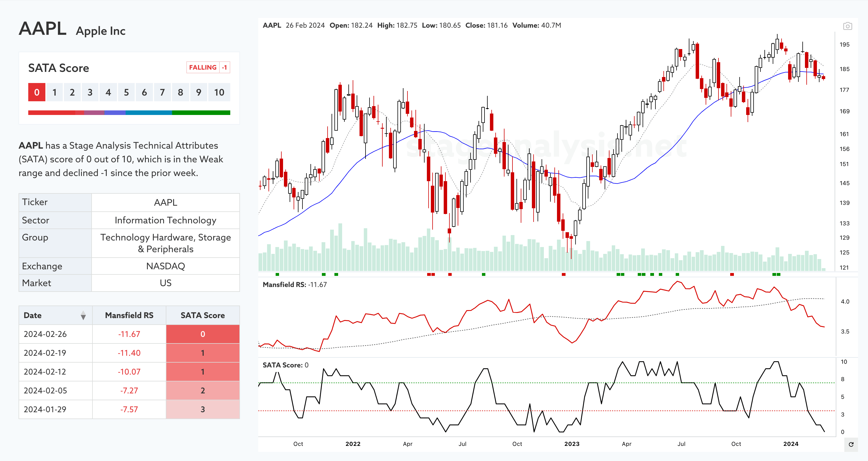Viewport: 868px width, 461px height.
Task: Click SATA score cell 0 for 2024-02-26
Action: tap(203, 334)
